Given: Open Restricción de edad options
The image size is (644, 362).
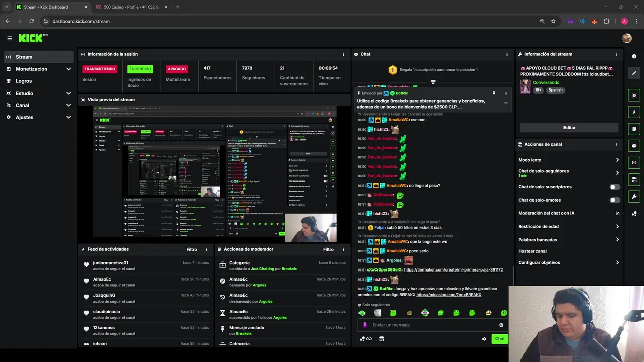Looking at the screenshot, I should tap(569, 226).
